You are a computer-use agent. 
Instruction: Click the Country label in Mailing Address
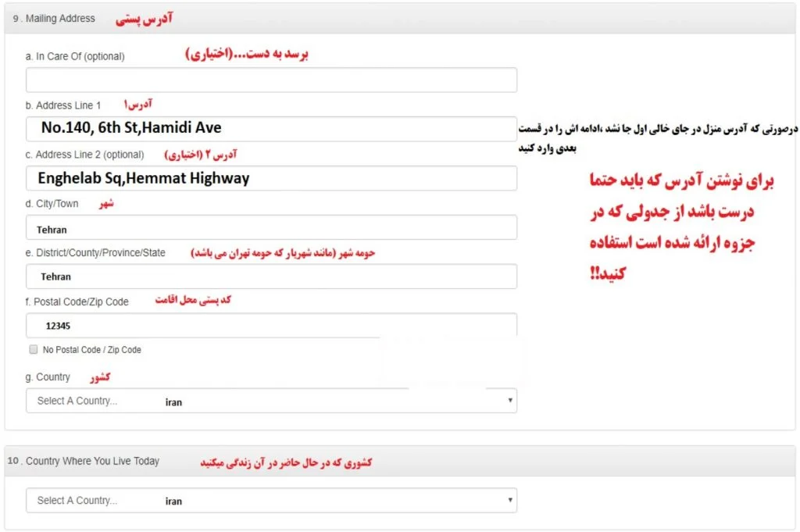(48, 377)
